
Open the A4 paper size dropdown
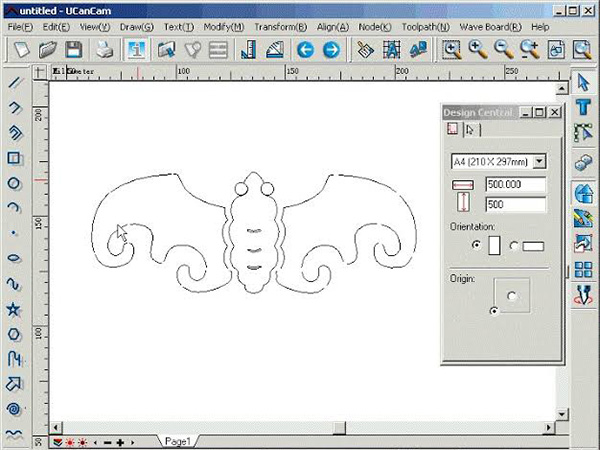click(x=539, y=161)
